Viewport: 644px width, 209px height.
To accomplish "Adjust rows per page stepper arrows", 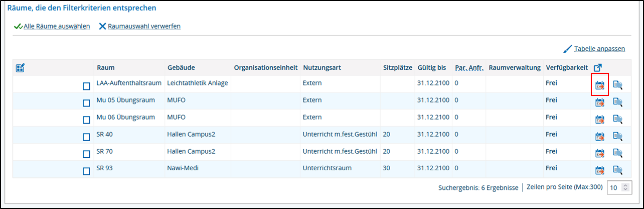I will tap(624, 187).
